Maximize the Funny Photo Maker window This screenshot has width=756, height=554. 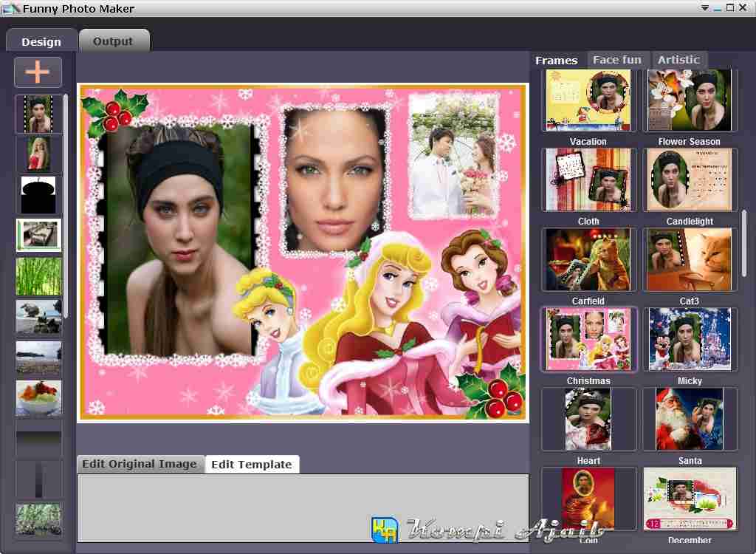coord(730,7)
